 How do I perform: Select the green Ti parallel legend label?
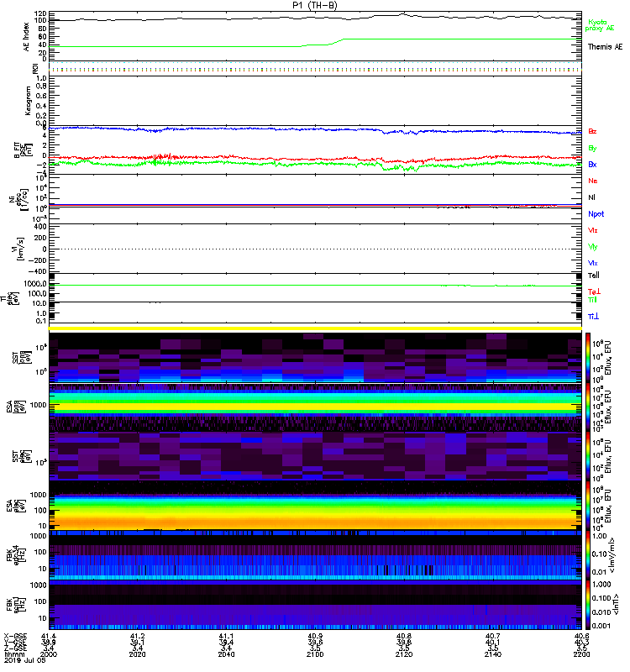pos(592,300)
